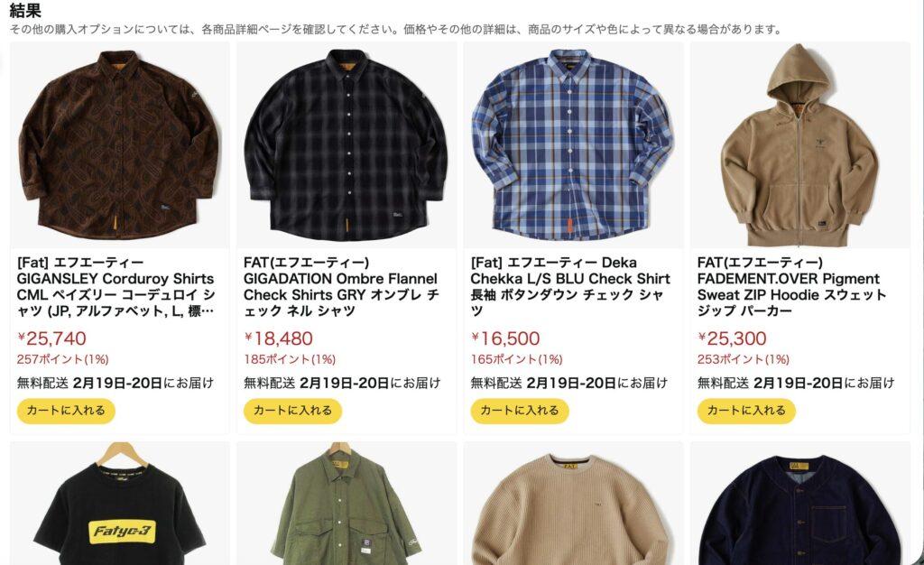Open the olive green short-sleeve shirt image
The image size is (924, 565).
coord(346,503)
